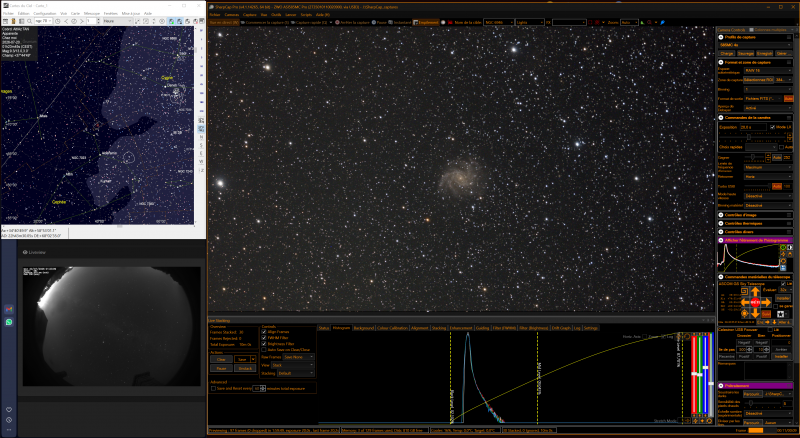Adjust the Gain slider in camera controls
Screen dimensions: 800x438
pyautogui.click(x=754, y=157)
